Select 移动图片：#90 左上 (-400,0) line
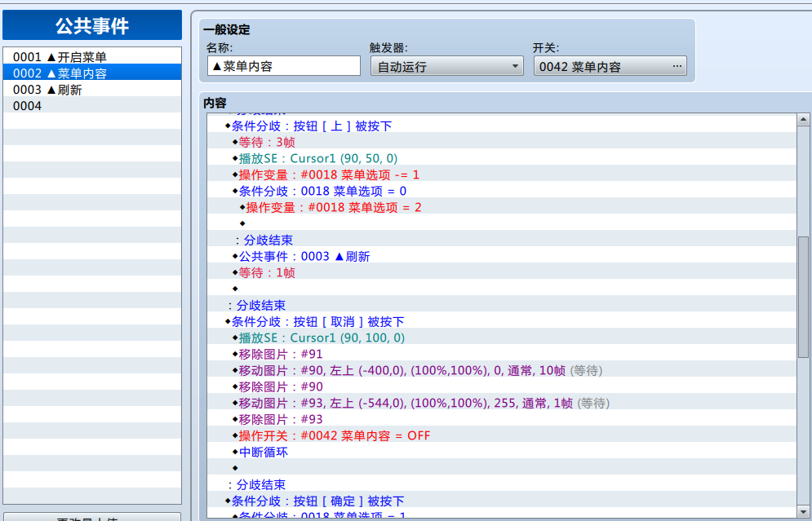 click(x=501, y=370)
